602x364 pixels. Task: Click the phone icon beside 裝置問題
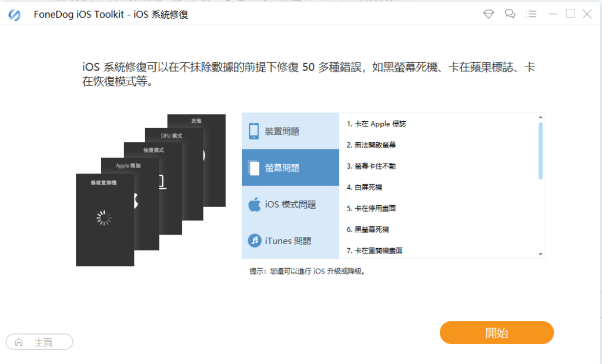(x=254, y=131)
